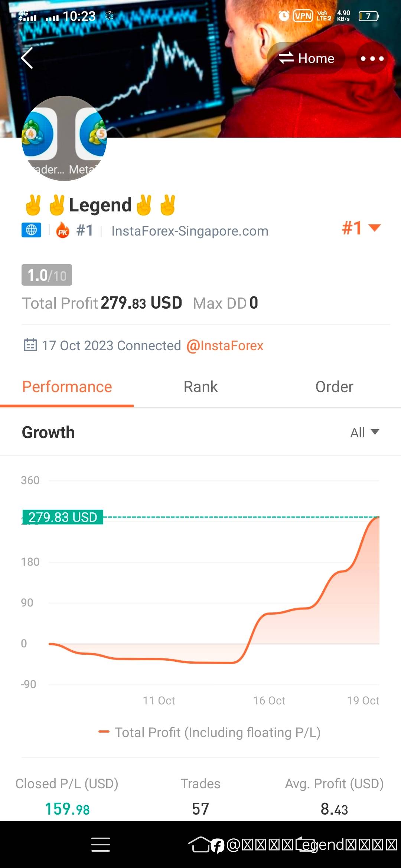
Task: Switch to the Order tab
Action: (334, 387)
